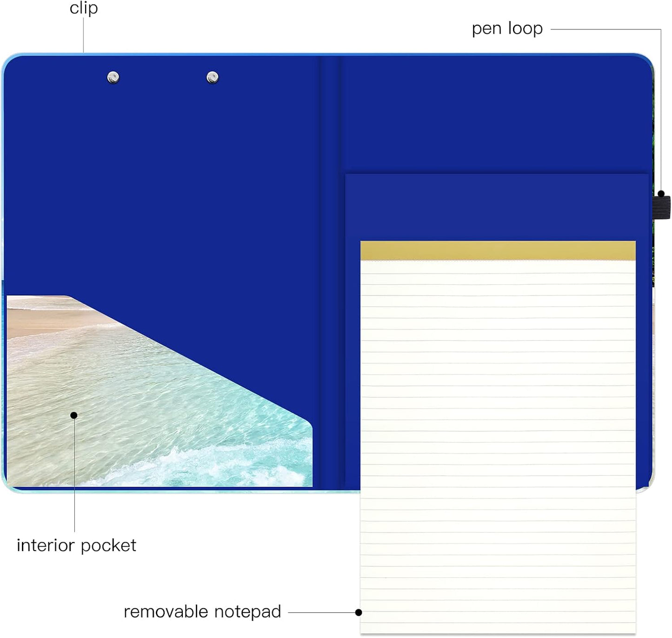672x638 pixels.
Task: Click the right silver clip rivet
Action: (x=213, y=77)
